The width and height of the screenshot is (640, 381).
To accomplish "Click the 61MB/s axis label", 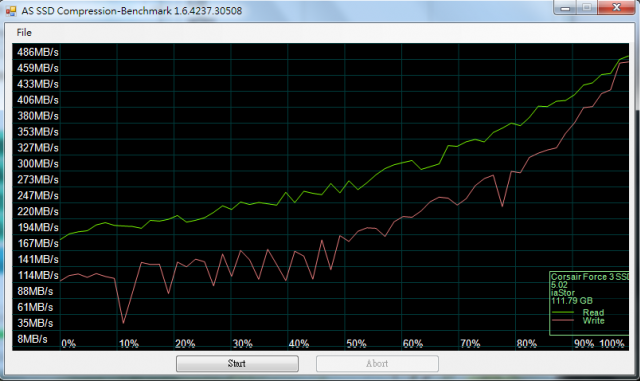I will tap(35, 307).
